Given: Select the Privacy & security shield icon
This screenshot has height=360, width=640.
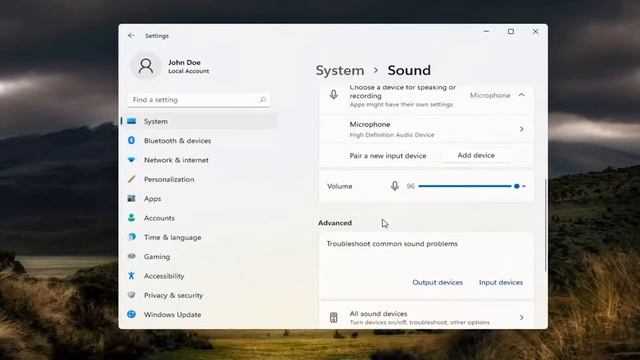Looking at the screenshot, I should coord(131,295).
